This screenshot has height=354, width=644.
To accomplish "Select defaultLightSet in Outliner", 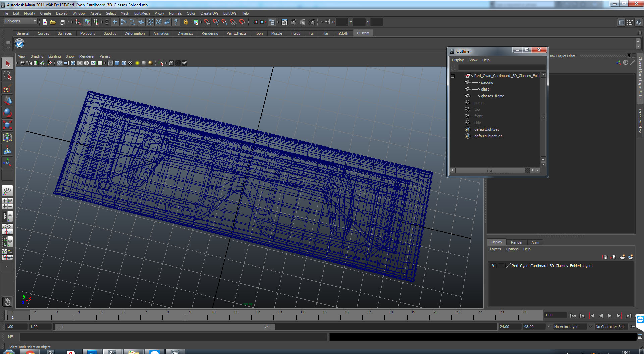I will (486, 129).
